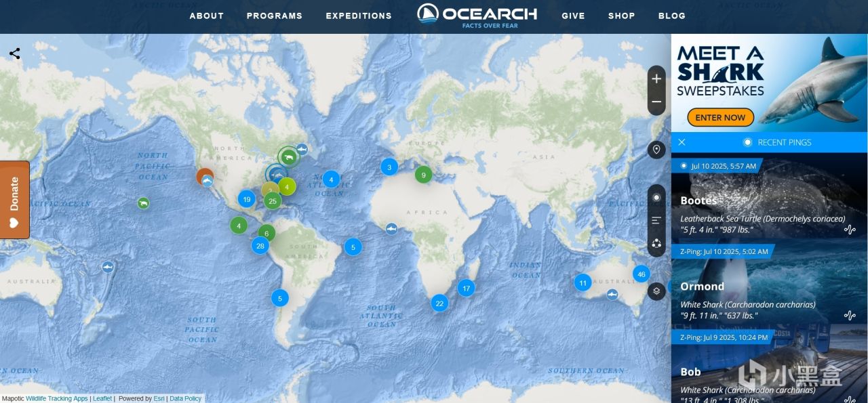
Task: Open the Data Policy link
Action: tap(186, 399)
